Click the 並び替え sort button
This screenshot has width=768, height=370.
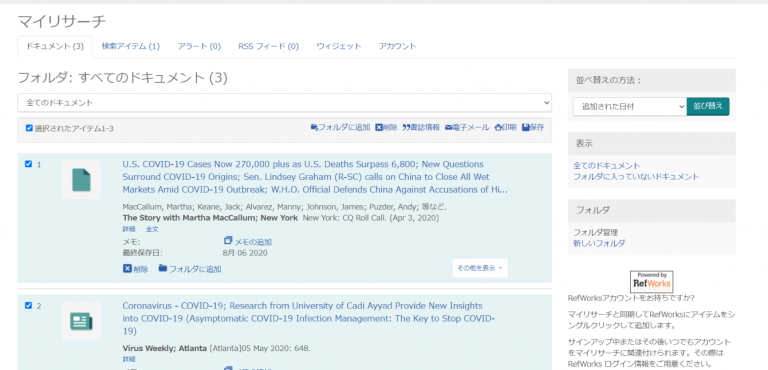tap(708, 106)
